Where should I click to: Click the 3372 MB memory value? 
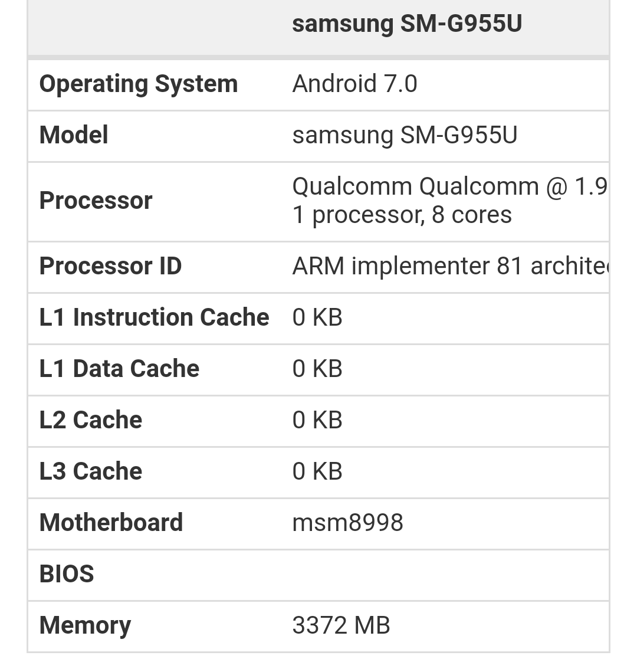(x=341, y=626)
